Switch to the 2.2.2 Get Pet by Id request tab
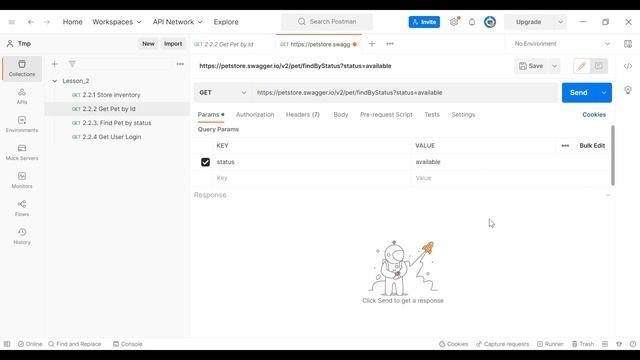The height and width of the screenshot is (360, 640). point(224,44)
